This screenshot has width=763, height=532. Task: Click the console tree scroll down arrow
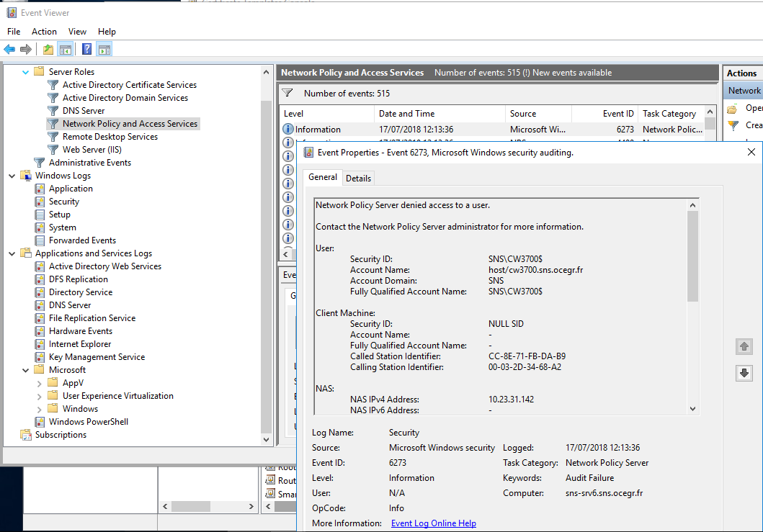coord(266,440)
